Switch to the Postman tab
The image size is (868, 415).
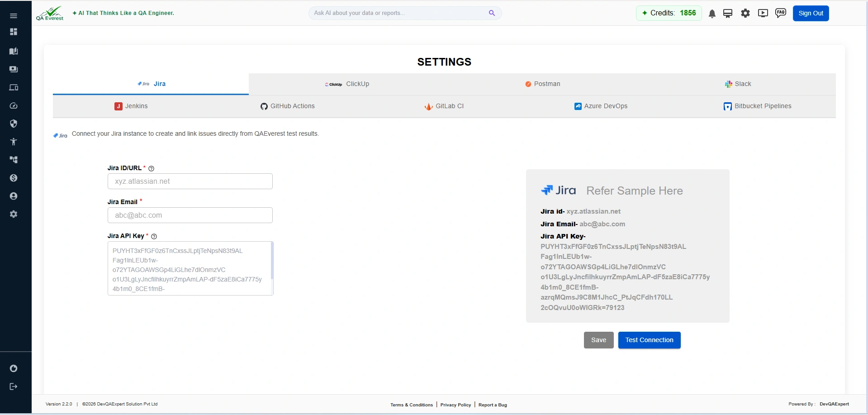click(x=542, y=84)
